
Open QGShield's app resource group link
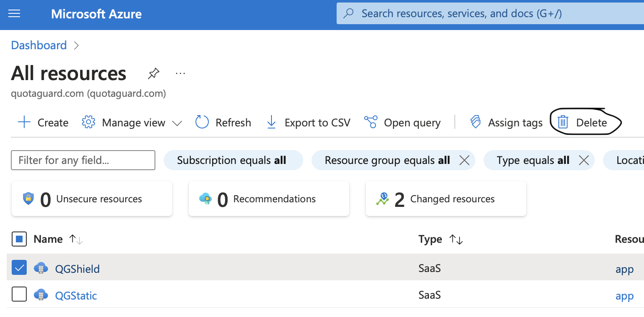point(624,269)
